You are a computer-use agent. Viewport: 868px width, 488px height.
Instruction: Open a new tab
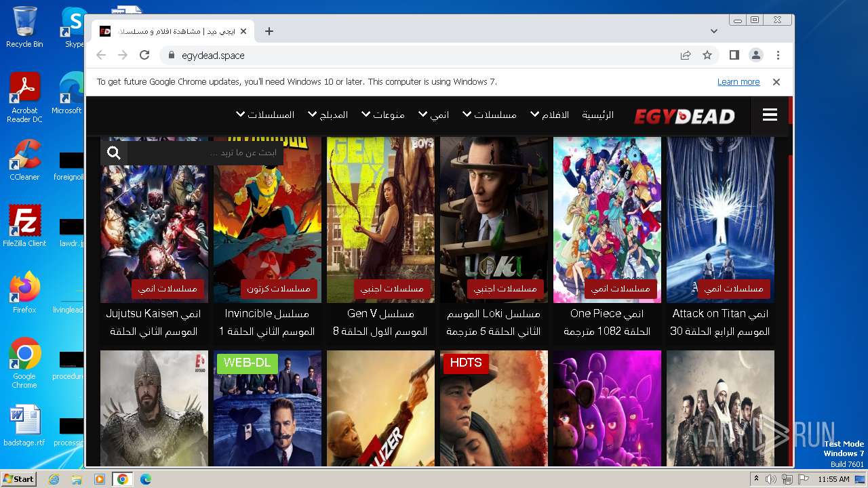(x=269, y=31)
